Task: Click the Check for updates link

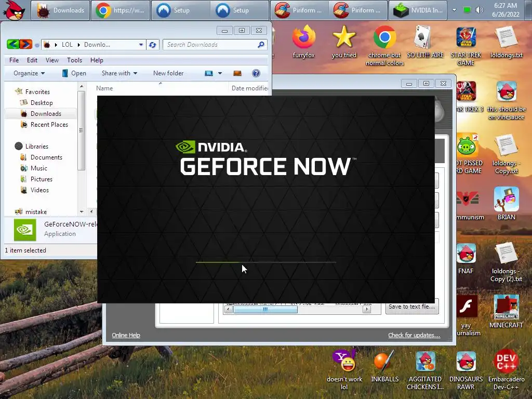Action: [414, 335]
